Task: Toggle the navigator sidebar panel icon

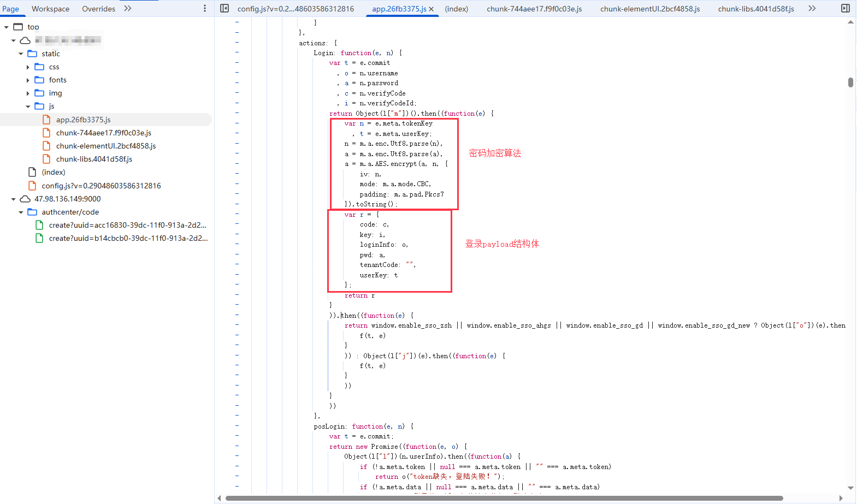Action: pyautogui.click(x=224, y=9)
